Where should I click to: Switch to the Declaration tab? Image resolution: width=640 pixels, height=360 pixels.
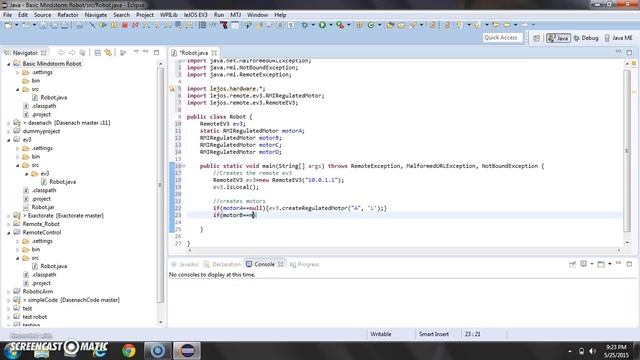[222, 264]
